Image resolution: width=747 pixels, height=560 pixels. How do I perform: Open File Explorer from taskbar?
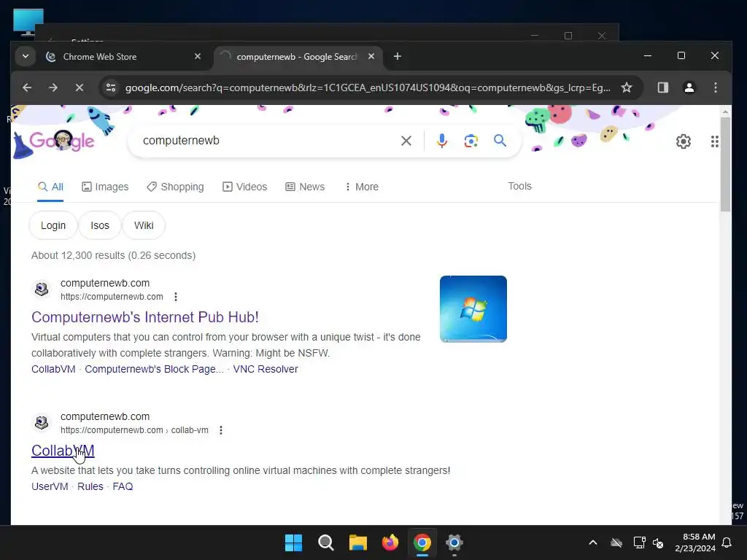(357, 542)
